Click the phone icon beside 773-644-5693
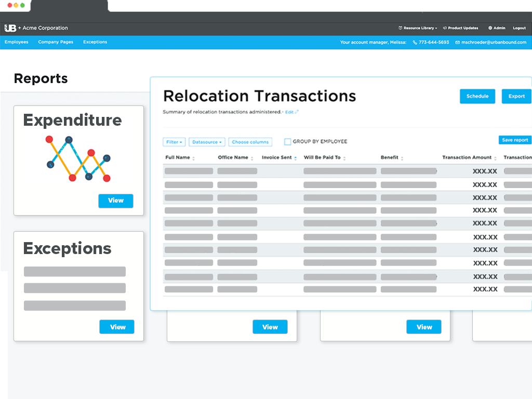Image resolution: width=532 pixels, height=399 pixels. (x=415, y=42)
